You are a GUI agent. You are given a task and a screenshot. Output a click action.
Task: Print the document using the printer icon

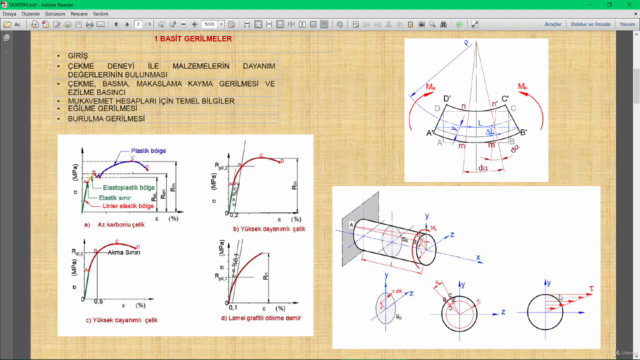tap(89, 24)
